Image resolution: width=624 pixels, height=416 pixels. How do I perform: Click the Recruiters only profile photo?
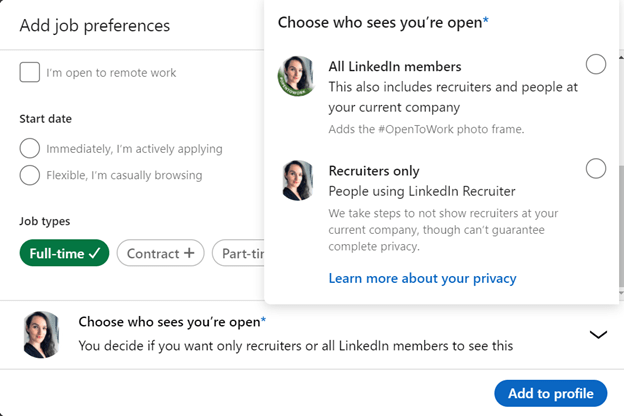click(298, 180)
